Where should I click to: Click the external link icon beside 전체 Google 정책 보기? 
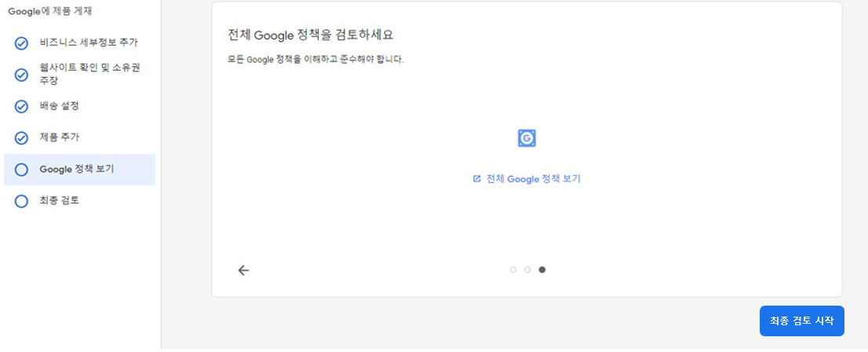476,179
